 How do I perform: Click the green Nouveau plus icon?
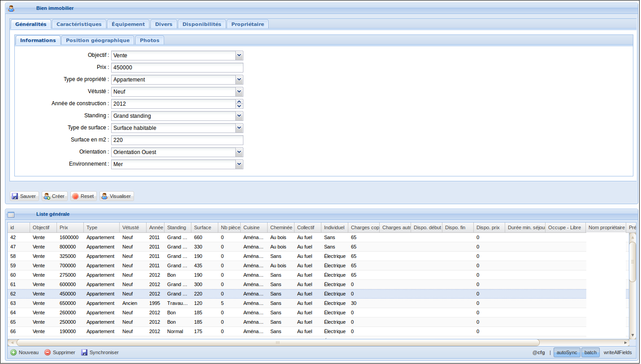(x=13, y=352)
